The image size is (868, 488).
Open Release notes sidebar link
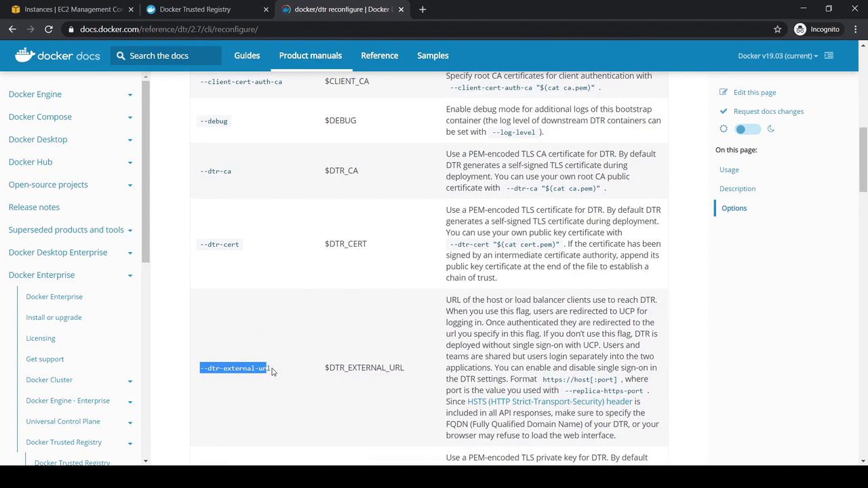tap(34, 207)
